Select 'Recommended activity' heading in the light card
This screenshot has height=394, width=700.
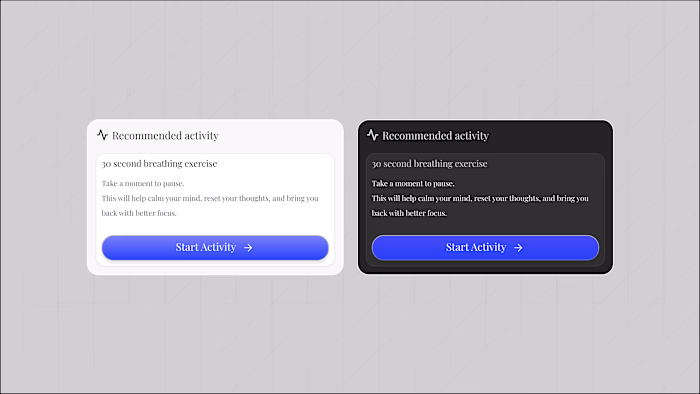point(165,135)
